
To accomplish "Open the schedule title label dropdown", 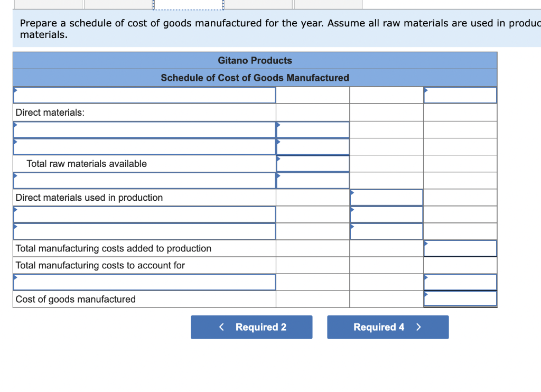I will 144,95.
